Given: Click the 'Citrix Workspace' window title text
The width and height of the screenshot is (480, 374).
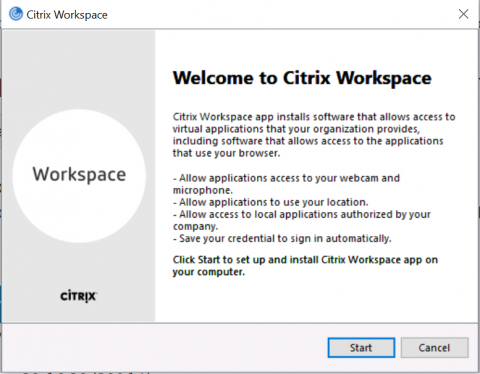Looking at the screenshot, I should point(67,15).
